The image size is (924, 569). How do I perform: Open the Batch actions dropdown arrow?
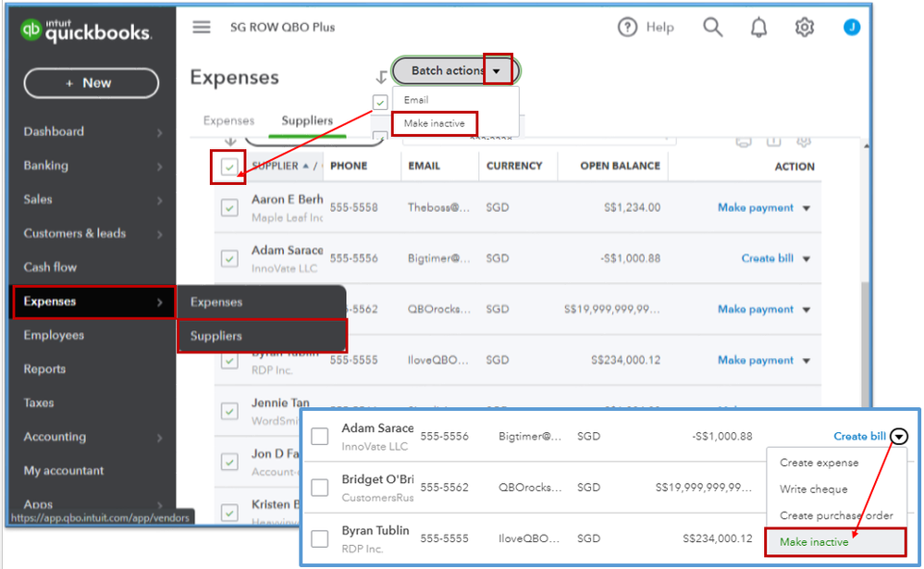498,70
